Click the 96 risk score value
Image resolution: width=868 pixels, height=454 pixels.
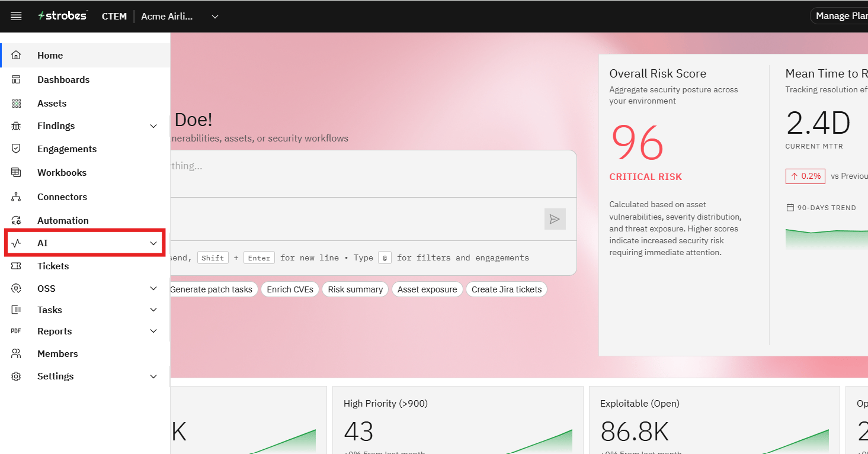[x=637, y=143]
